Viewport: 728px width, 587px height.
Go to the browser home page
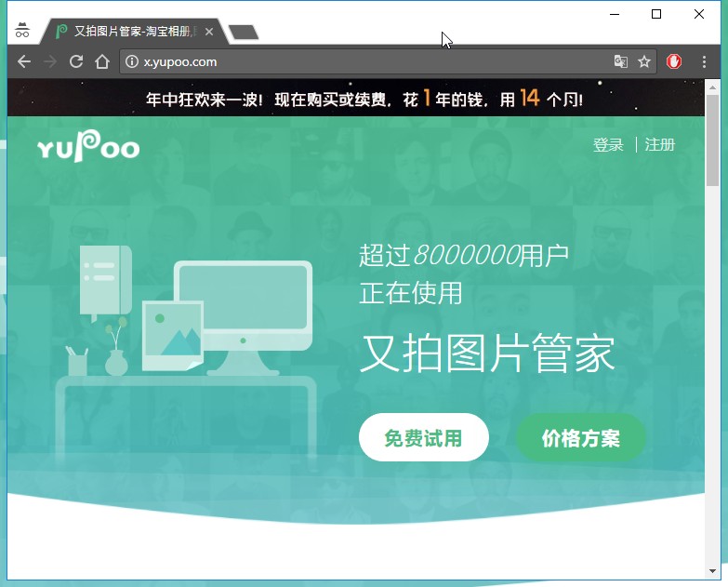coord(102,61)
